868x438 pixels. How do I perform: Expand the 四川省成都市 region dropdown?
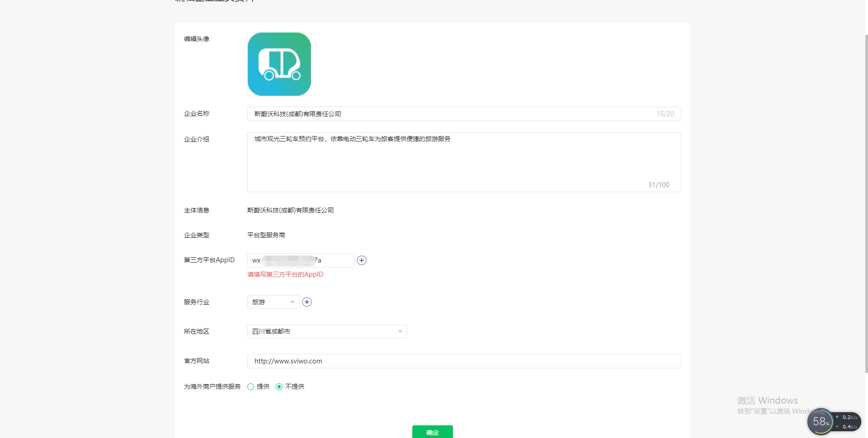(327, 331)
